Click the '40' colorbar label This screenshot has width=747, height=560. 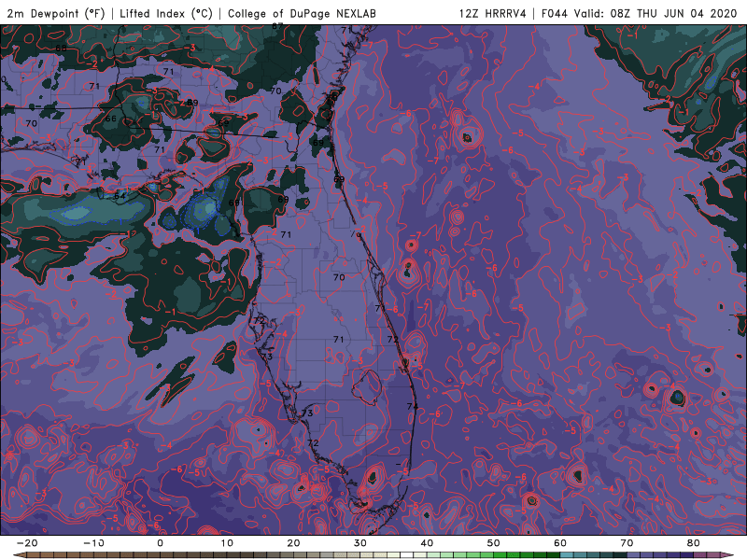(427, 543)
